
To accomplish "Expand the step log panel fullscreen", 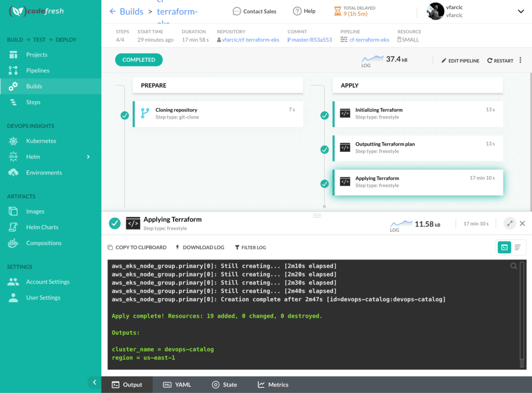I will pos(510,223).
